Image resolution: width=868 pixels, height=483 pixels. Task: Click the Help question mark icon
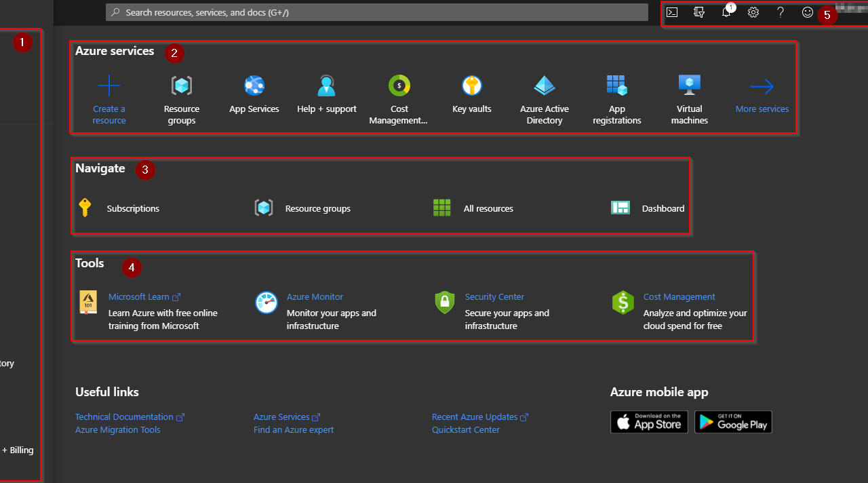(x=781, y=12)
